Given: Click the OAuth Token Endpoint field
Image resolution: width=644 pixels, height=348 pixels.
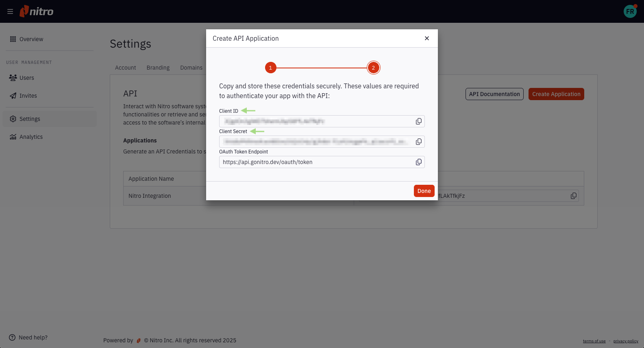Looking at the screenshot, I should (322, 162).
